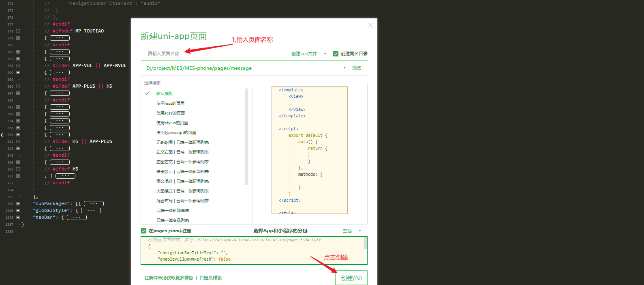644x285 pixels.
Task: Click the folded ellipsis box on line 307
Action: point(60,93)
